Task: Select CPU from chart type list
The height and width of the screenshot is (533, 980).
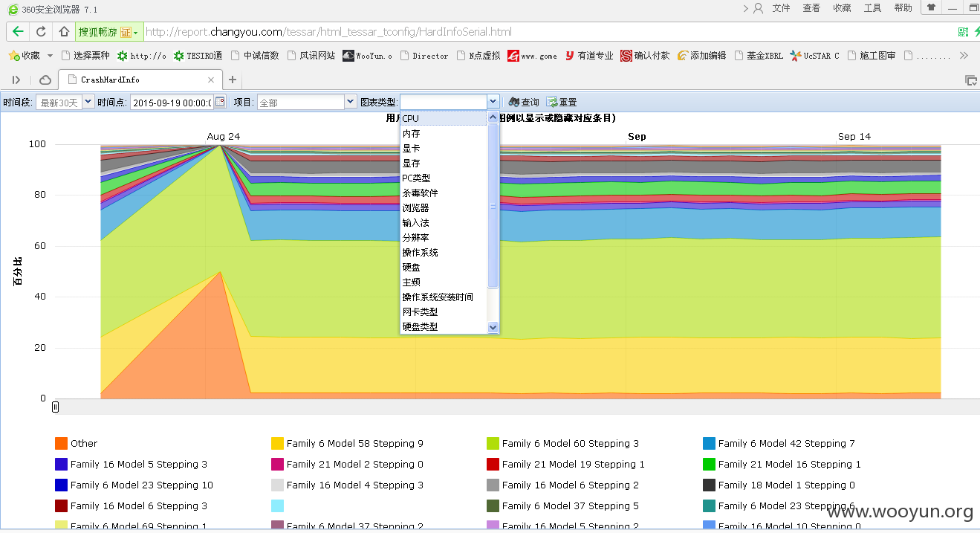Action: pos(444,118)
